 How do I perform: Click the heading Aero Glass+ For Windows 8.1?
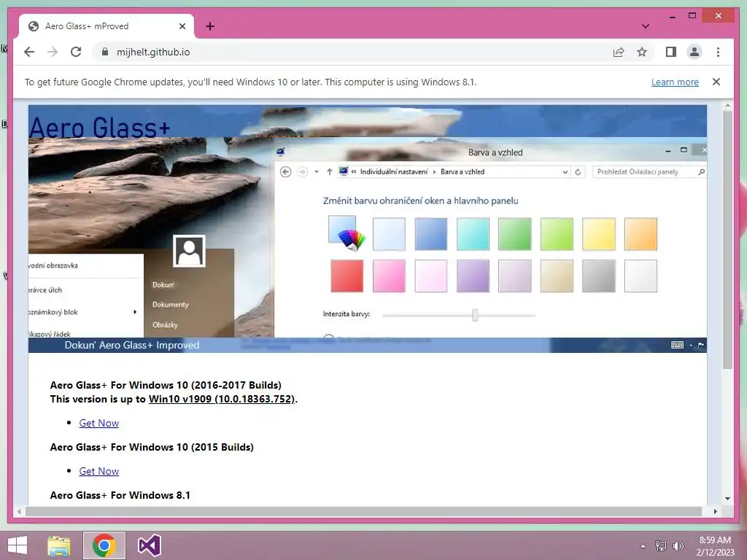click(x=120, y=495)
